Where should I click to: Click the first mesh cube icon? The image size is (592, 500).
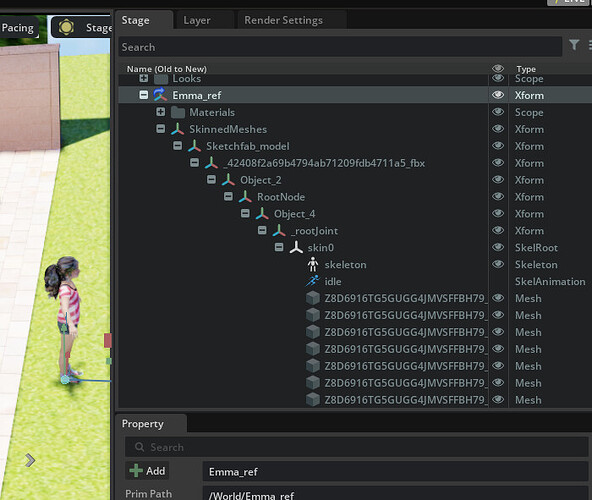[x=313, y=298]
